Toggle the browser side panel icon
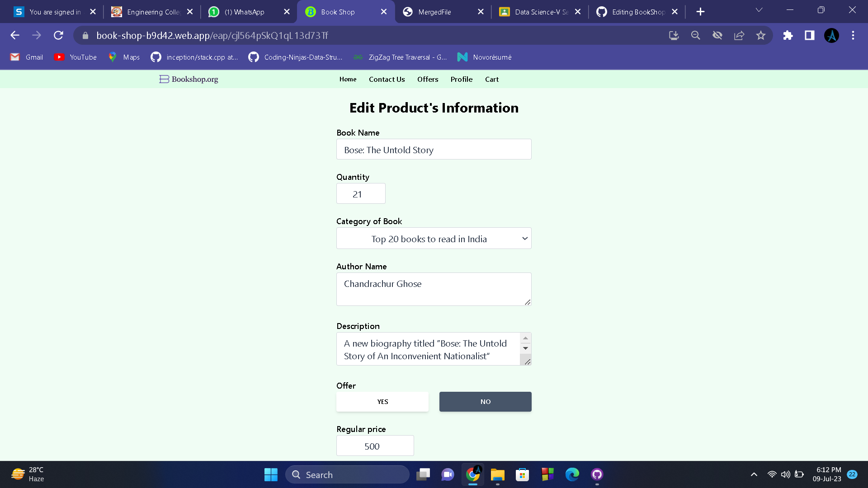This screenshot has height=488, width=868. click(810, 35)
